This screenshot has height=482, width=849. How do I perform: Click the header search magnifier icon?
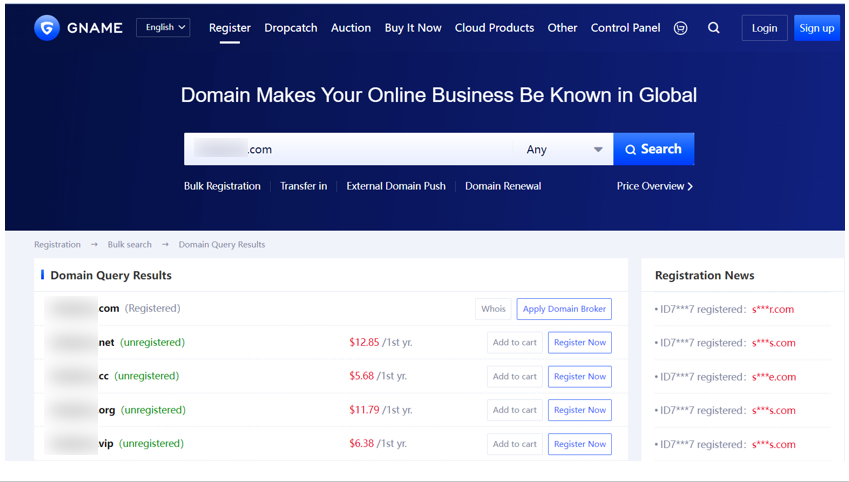[x=714, y=28]
